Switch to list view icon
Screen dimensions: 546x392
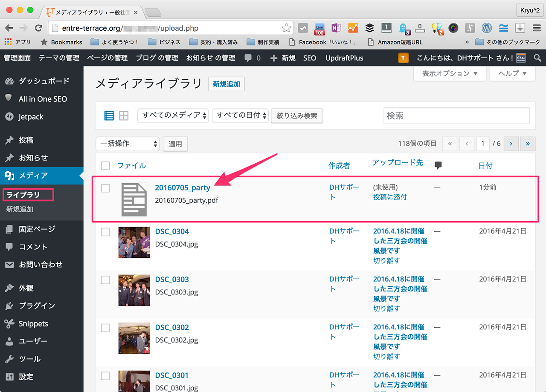pos(109,115)
